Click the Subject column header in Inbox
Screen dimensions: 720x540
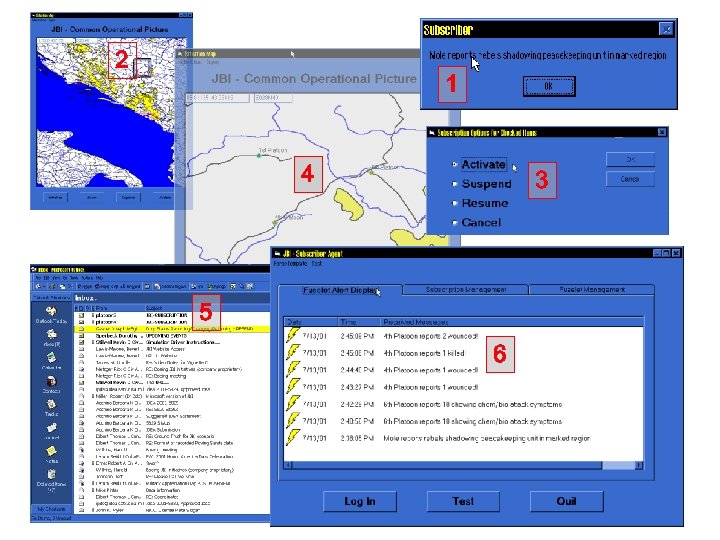pyautogui.click(x=207, y=308)
